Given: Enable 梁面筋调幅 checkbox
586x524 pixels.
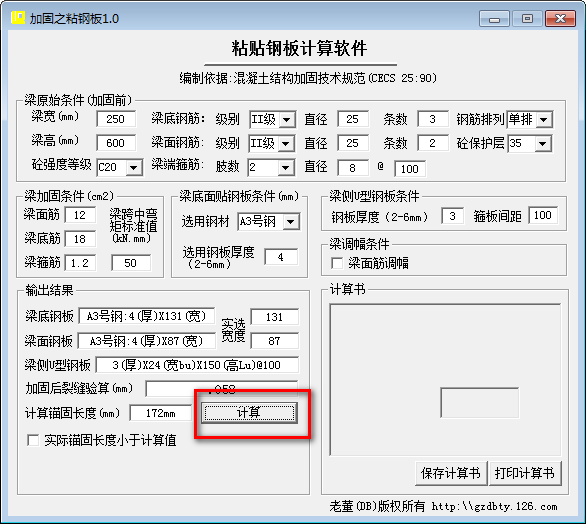Looking at the screenshot, I should (x=337, y=263).
